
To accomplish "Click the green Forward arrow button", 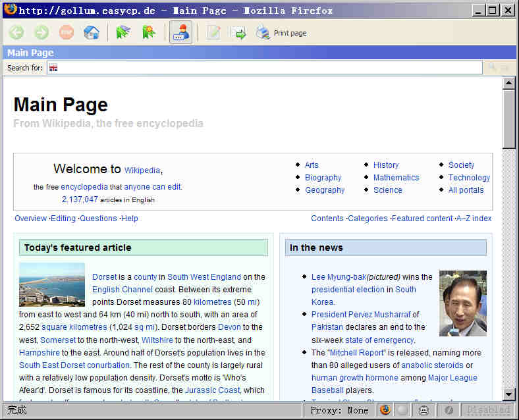I will 41,32.
